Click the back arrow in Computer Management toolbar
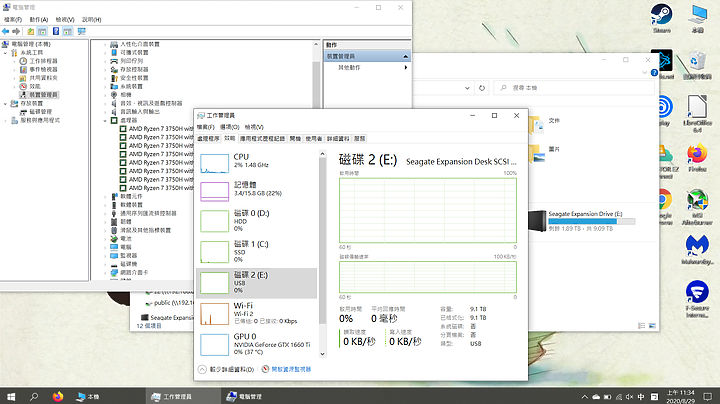720x404 pixels. click(x=6, y=31)
